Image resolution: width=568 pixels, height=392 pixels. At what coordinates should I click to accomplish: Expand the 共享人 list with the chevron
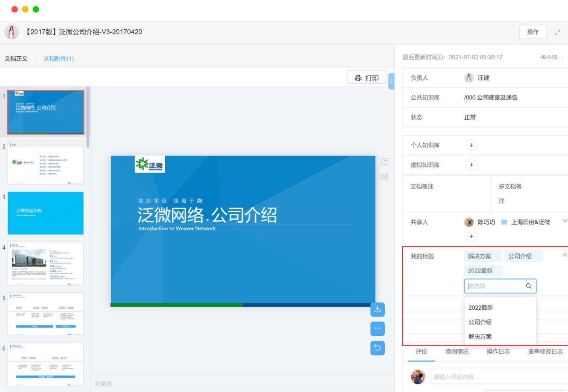564,221
